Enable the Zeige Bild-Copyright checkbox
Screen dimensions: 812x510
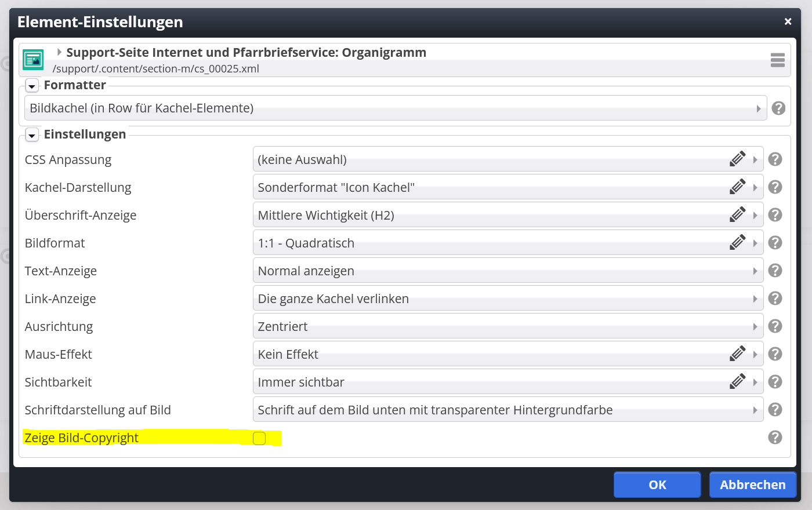pyautogui.click(x=259, y=438)
